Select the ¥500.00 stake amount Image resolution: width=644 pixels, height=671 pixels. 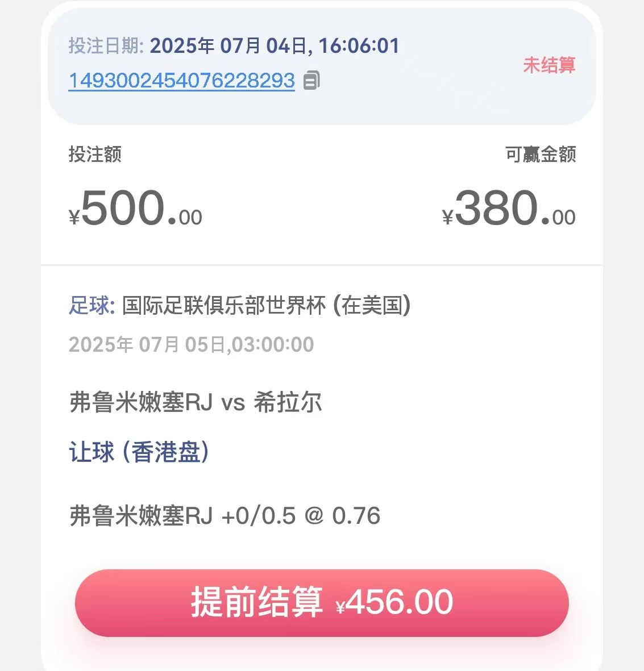135,209
